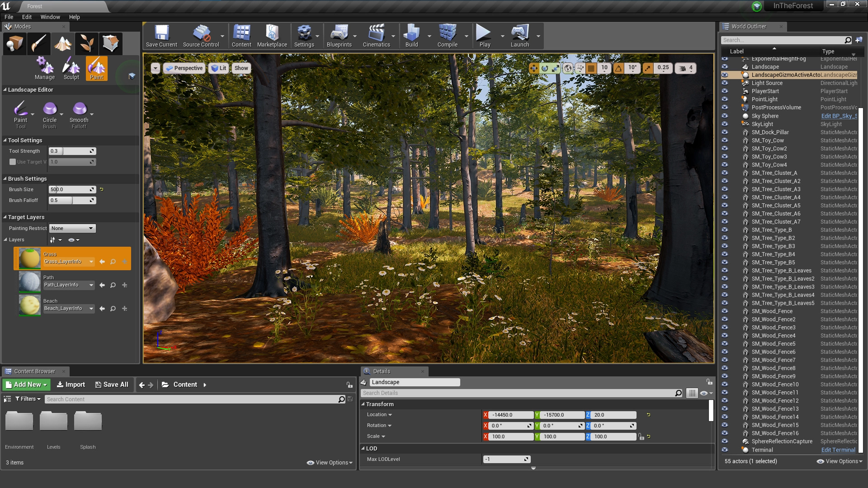Collapse the Transform section in Details
The image size is (868, 488).
[363, 404]
